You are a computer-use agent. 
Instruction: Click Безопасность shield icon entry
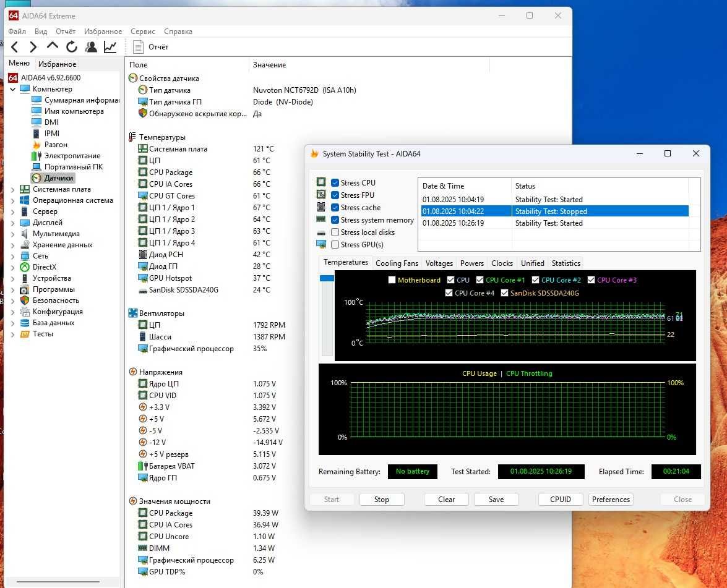pos(49,300)
